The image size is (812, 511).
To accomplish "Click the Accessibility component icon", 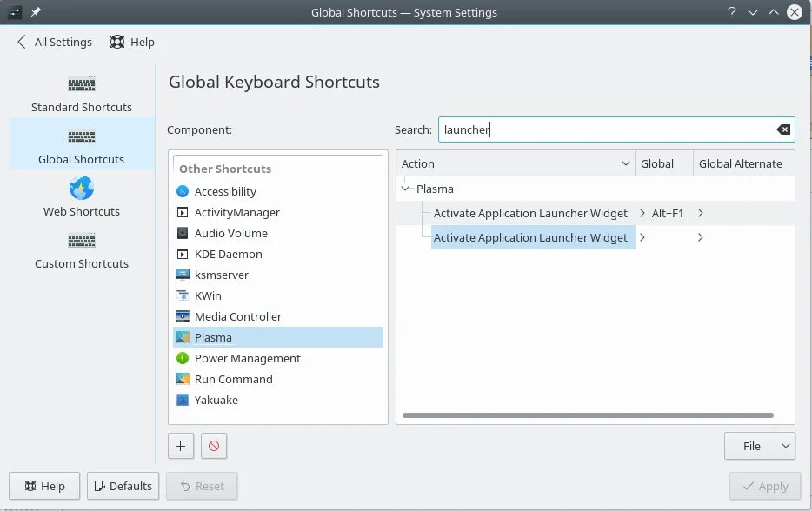I will click(183, 191).
